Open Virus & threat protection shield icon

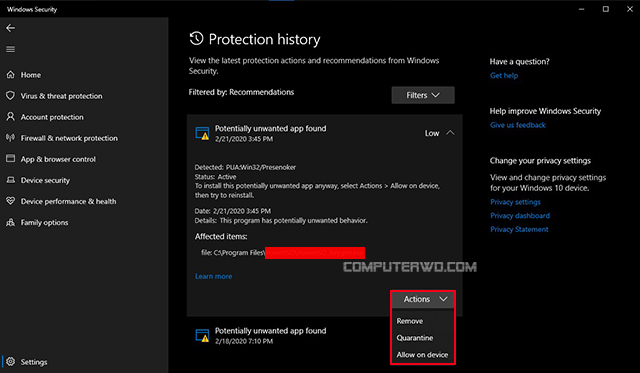tap(10, 95)
